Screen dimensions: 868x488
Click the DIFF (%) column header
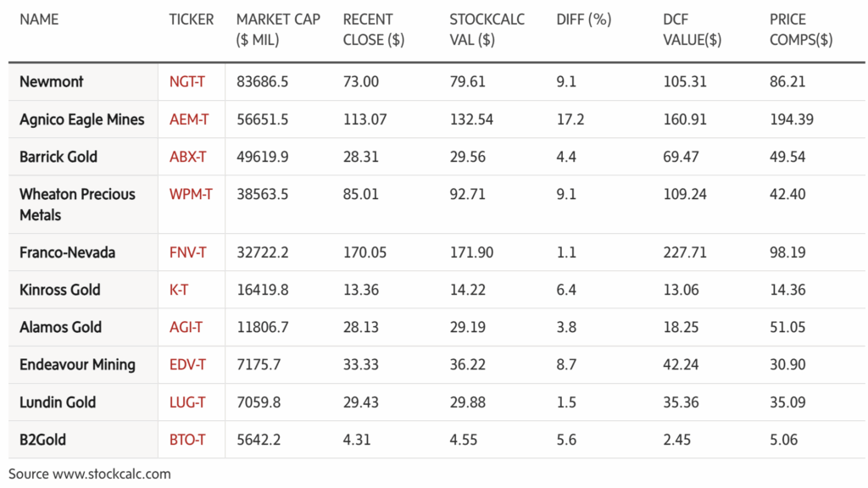583,19
